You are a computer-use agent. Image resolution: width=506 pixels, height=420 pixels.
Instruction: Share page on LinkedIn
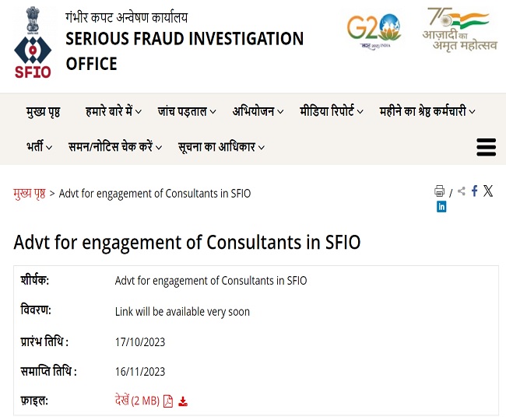441,207
